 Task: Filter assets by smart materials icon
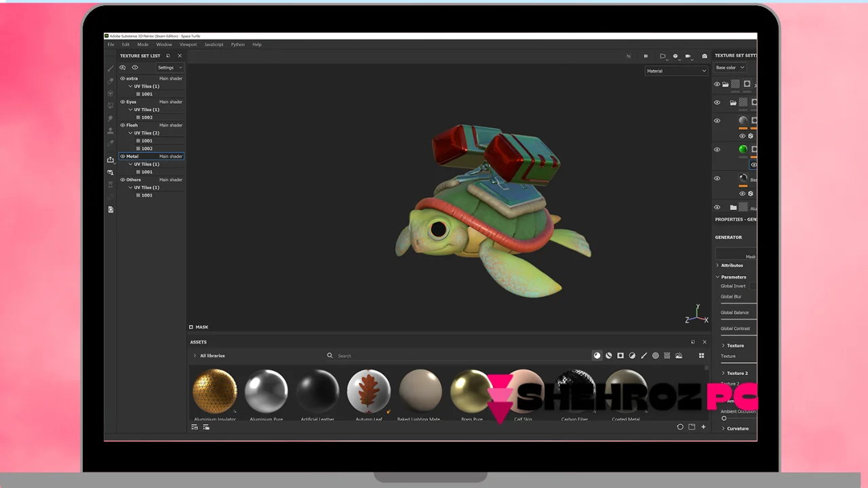[x=608, y=355]
